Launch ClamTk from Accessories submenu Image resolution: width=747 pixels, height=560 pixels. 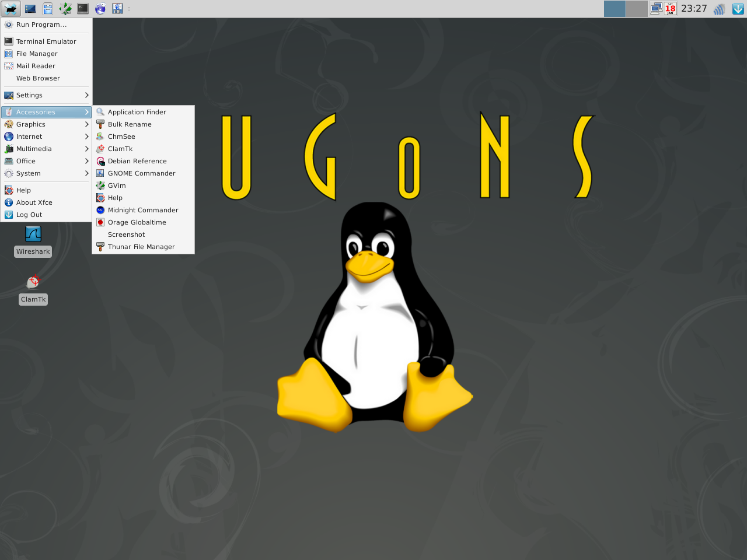point(143,149)
